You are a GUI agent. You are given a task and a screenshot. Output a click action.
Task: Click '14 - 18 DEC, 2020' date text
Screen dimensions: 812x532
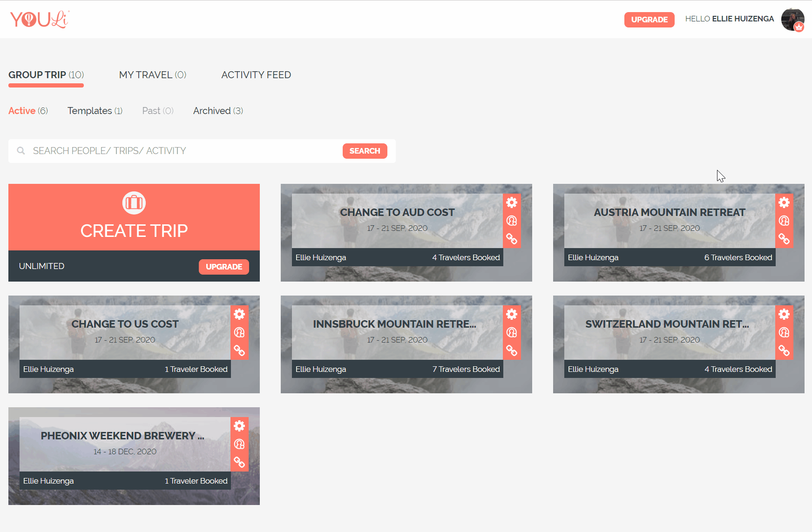click(125, 451)
